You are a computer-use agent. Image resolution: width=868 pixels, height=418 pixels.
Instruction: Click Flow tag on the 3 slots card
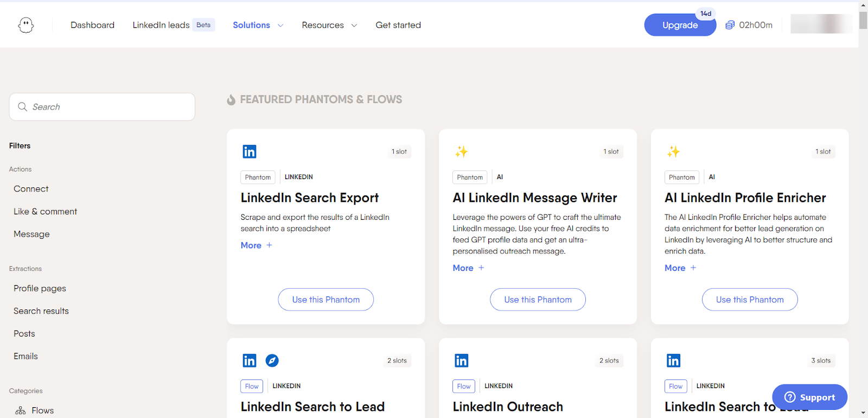pyautogui.click(x=676, y=386)
